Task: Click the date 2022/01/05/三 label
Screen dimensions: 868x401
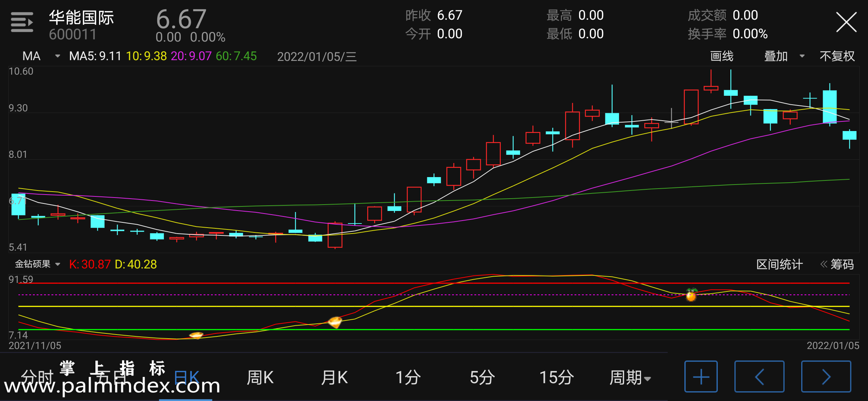Action: [317, 56]
